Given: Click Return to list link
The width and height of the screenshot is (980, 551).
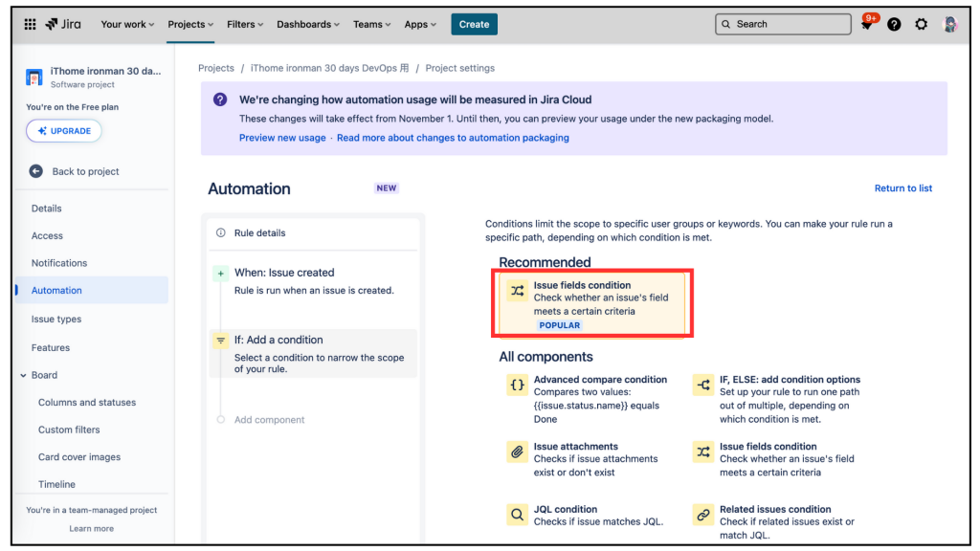Looking at the screenshot, I should pyautogui.click(x=903, y=188).
